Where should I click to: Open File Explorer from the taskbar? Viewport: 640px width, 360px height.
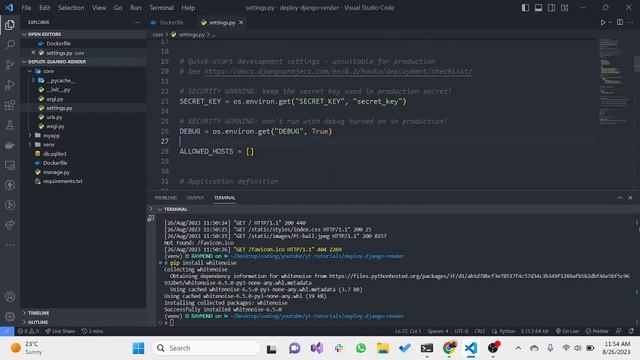click(x=383, y=348)
